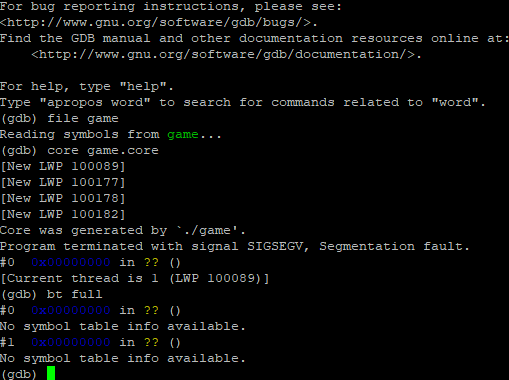Click frame #1 blue address 0x00000000
Screen dimensions: 509x380
pos(71,343)
